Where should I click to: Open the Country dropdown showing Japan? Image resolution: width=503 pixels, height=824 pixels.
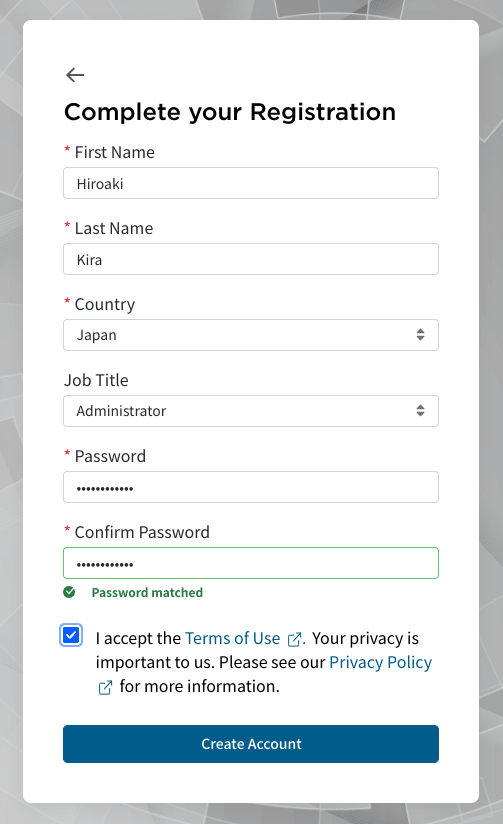[x=251, y=335]
